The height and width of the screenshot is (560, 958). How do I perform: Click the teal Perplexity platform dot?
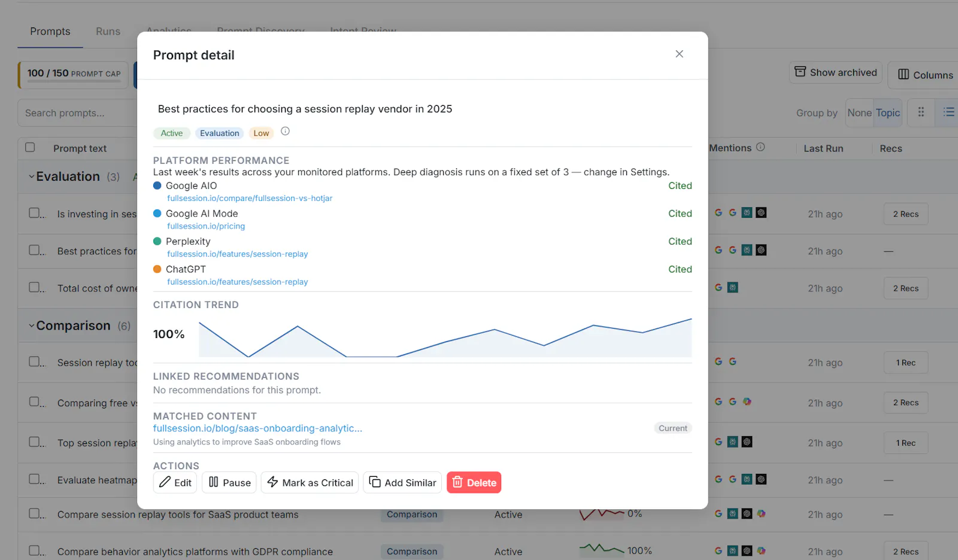click(x=157, y=241)
